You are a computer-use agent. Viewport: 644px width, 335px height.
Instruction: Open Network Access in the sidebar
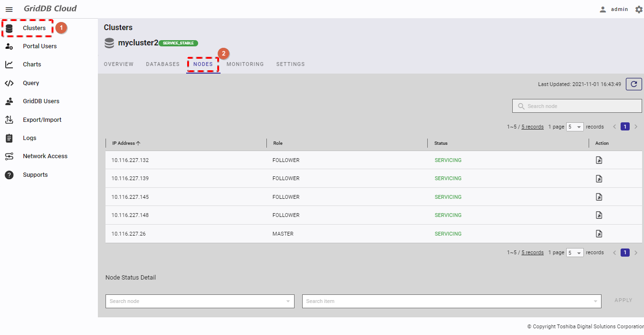tap(45, 156)
